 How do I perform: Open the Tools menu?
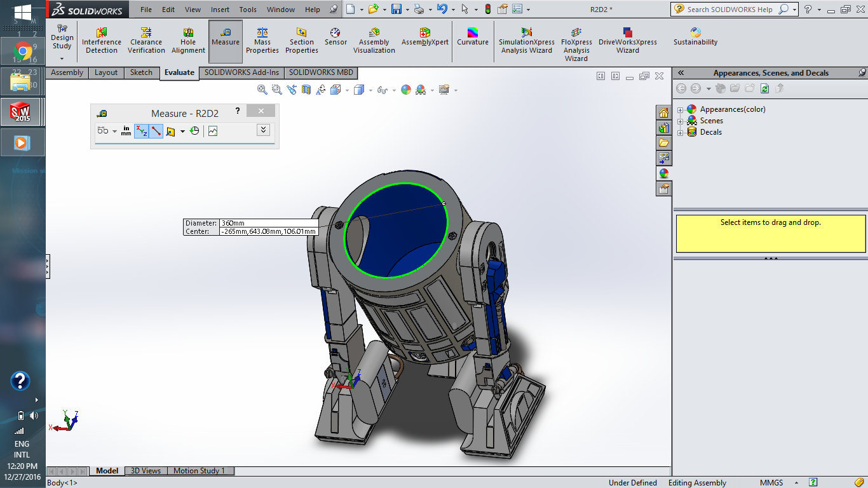(x=247, y=9)
